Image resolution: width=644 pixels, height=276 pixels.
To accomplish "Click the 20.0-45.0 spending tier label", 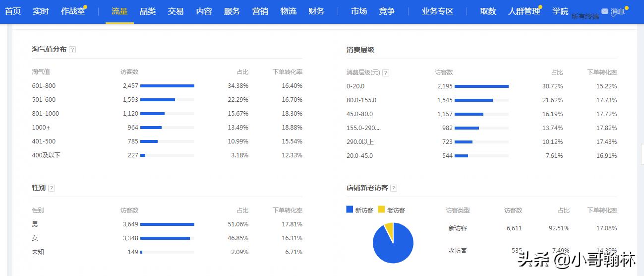I will 359,156.
